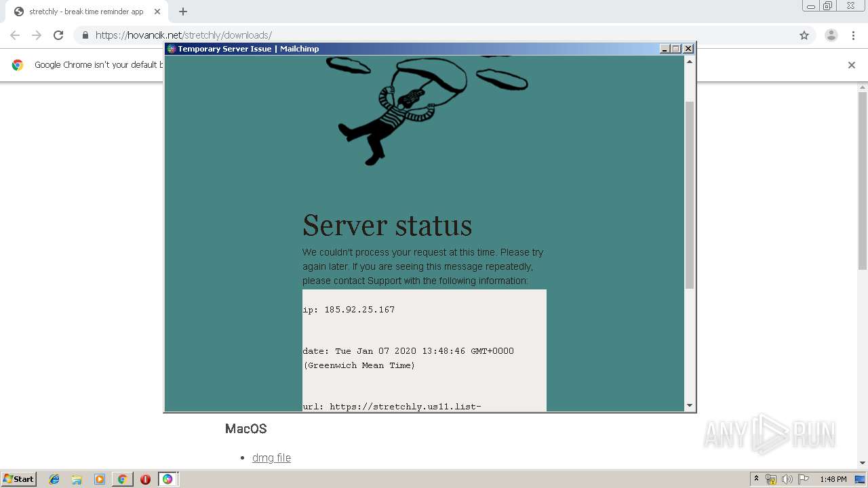Click the date Tue Jan 07 2020 line

pos(408,358)
